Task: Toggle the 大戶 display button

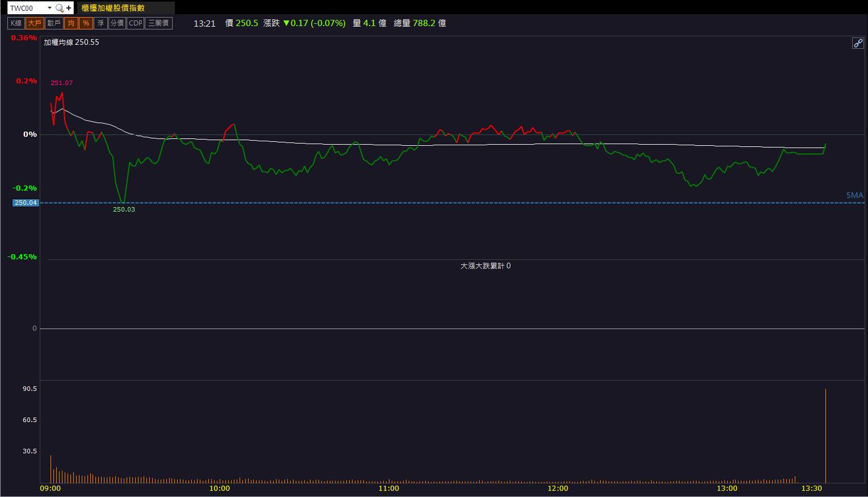Action: tap(35, 23)
